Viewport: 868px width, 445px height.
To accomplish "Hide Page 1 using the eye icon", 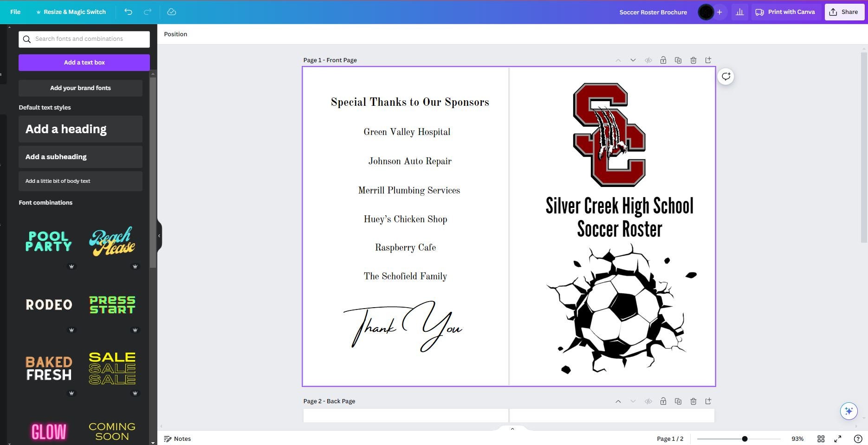I will point(648,60).
